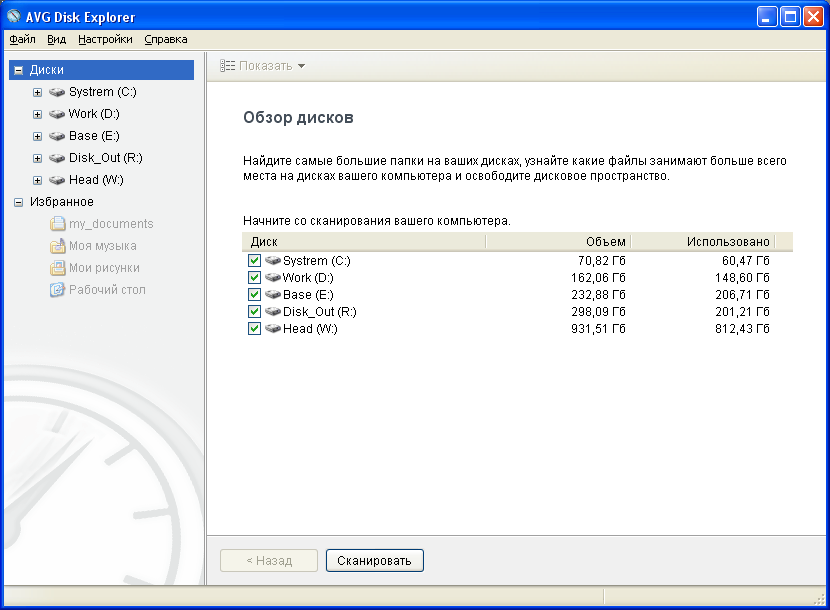Viewport: 830px width, 610px height.
Task: Uncheck the Disk_Out (R:) disk checkbox
Action: pos(255,311)
